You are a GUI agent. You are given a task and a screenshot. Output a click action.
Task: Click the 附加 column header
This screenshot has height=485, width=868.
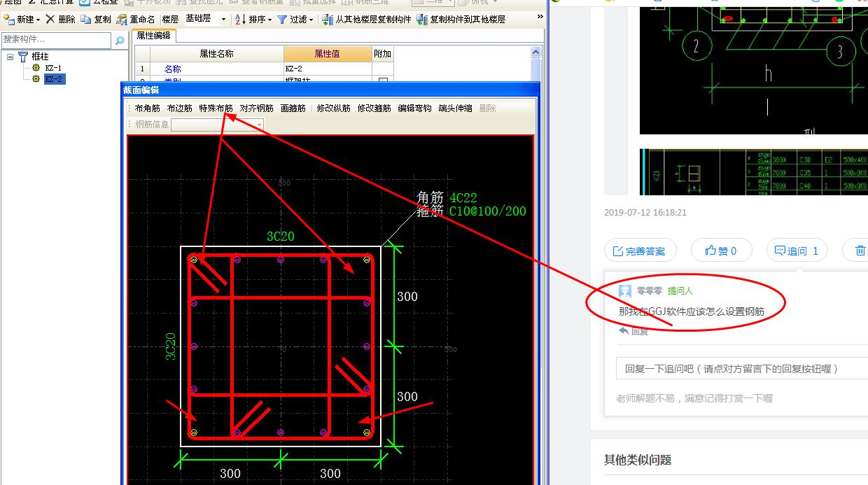pos(382,54)
